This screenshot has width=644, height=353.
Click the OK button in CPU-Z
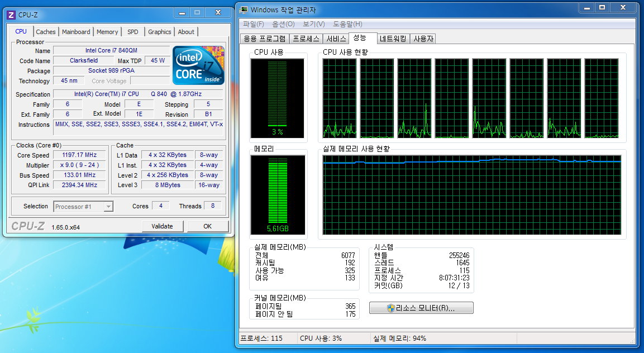(207, 226)
